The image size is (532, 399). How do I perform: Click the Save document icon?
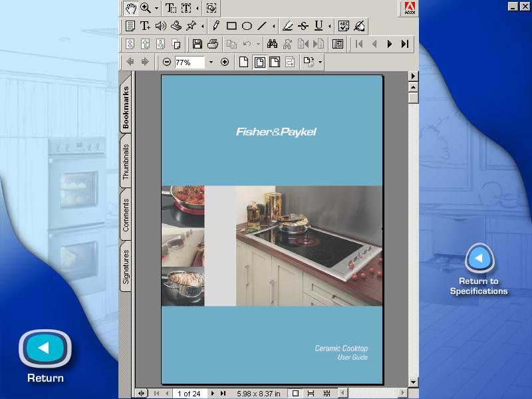(x=197, y=44)
